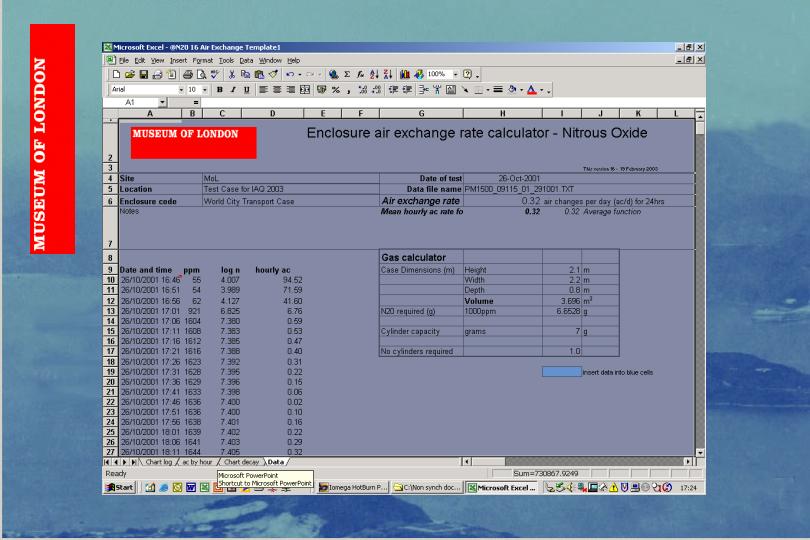
Task: Click the Microsoft Excel taskbar button
Action: click(x=503, y=487)
